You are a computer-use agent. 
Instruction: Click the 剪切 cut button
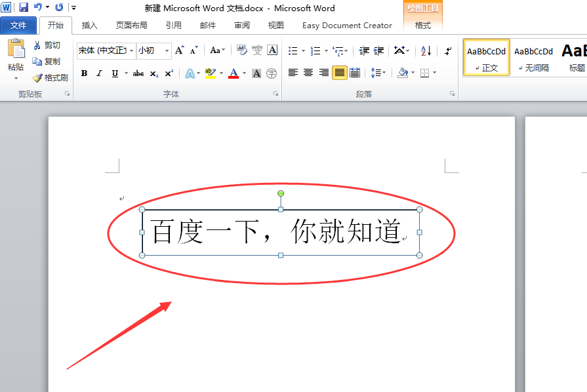(x=47, y=45)
